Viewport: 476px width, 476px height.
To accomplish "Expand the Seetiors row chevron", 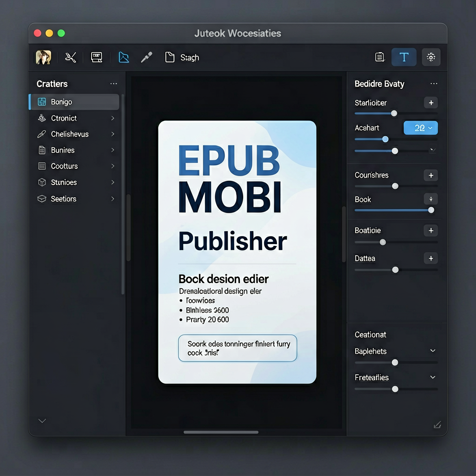I will [112, 198].
